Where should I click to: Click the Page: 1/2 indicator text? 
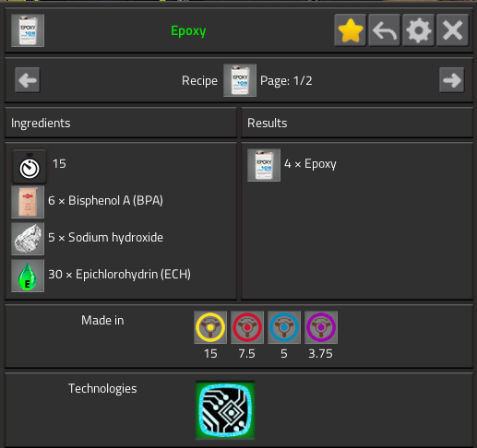tap(286, 81)
